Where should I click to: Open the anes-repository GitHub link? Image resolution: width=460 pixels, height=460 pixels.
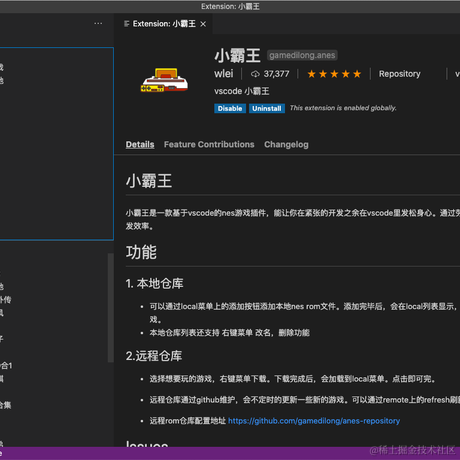point(314,421)
